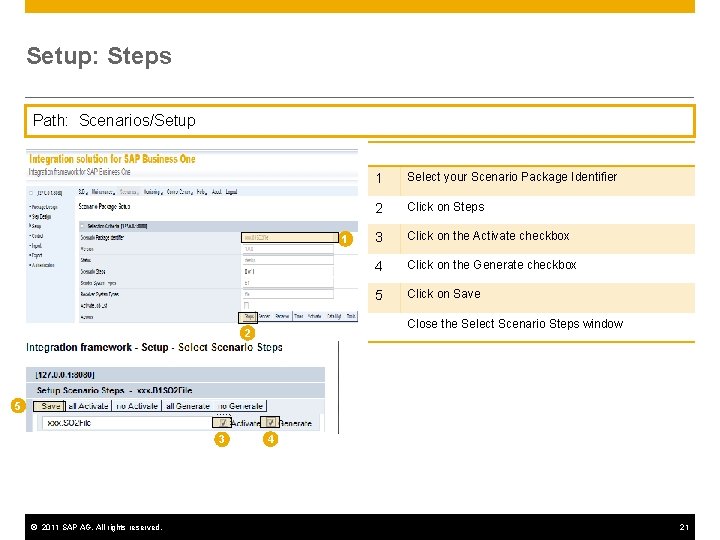
Task: Click the xxx.SO2File step name field
Action: coord(127,423)
